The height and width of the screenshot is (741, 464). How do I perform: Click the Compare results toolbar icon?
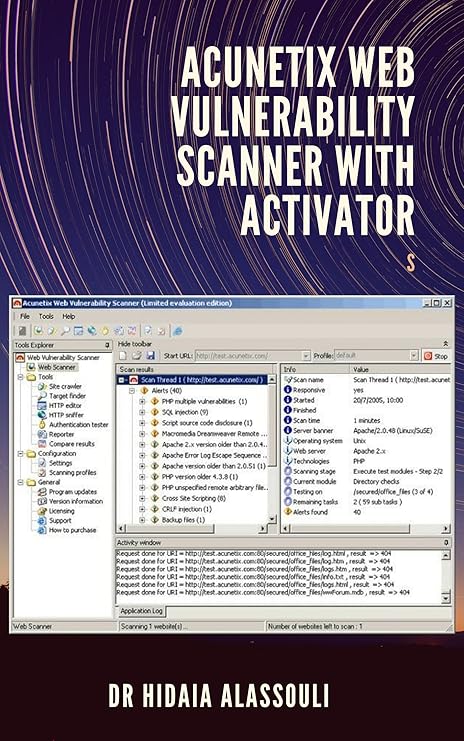(x=132, y=331)
